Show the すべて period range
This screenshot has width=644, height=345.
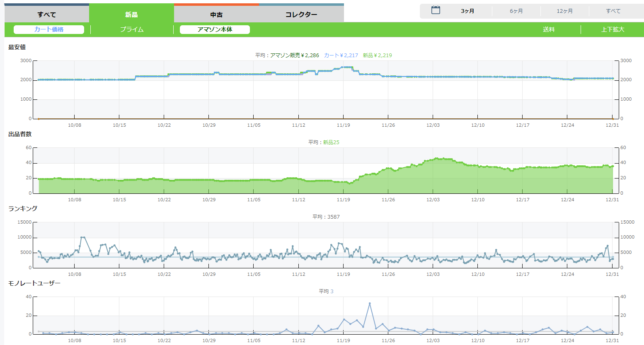[x=613, y=11]
